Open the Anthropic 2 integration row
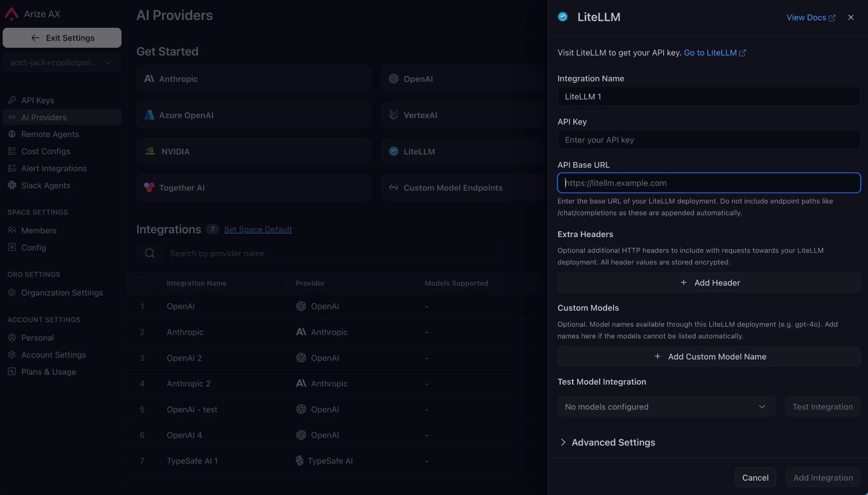The height and width of the screenshot is (495, 868). click(x=337, y=383)
